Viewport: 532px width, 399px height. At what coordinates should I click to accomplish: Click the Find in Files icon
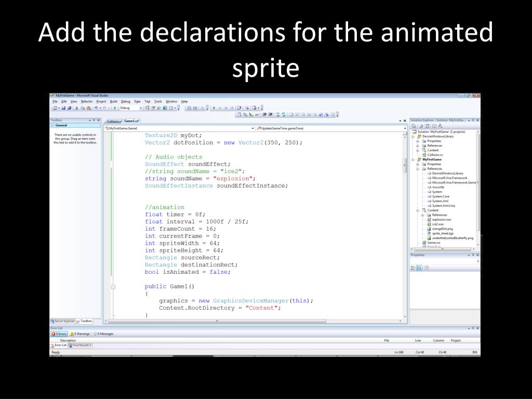[x=147, y=108]
